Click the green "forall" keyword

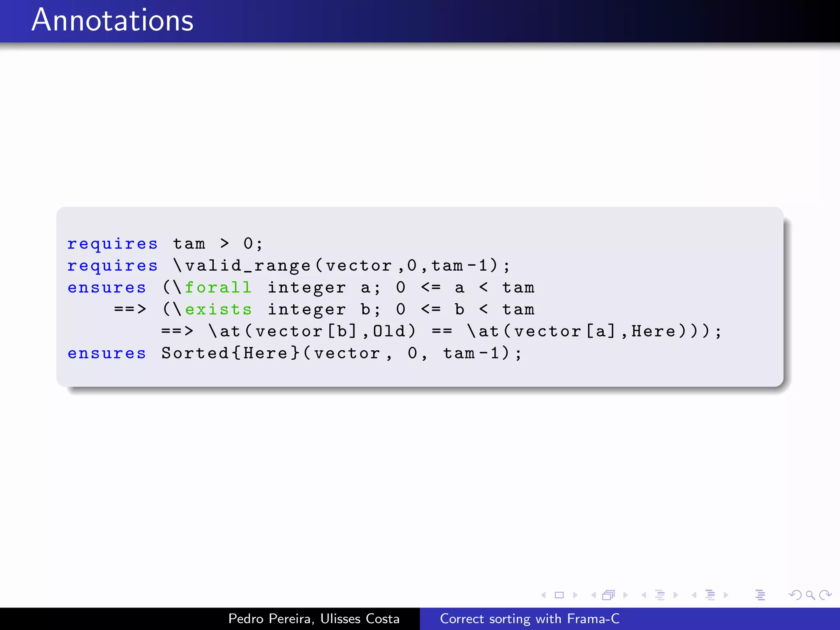pyautogui.click(x=218, y=287)
